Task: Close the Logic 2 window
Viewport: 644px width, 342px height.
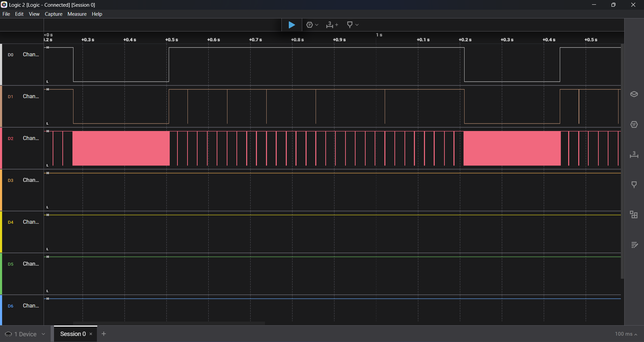Action: [633, 5]
